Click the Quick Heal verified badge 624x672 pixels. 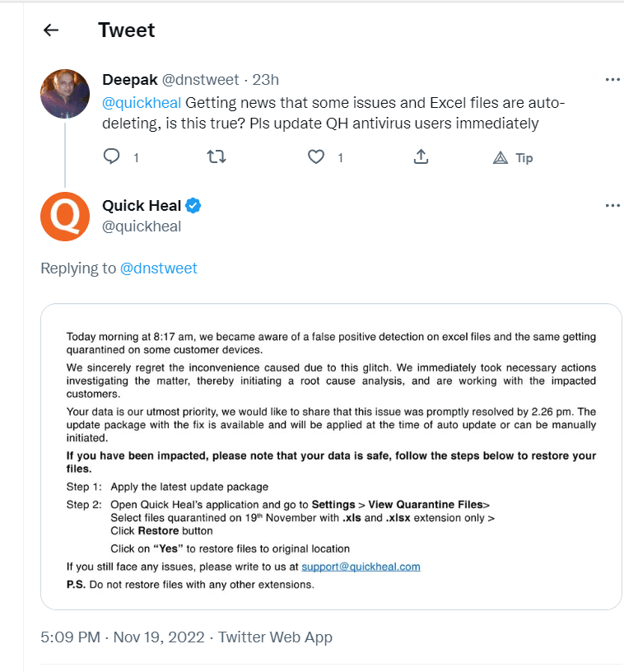click(x=193, y=206)
